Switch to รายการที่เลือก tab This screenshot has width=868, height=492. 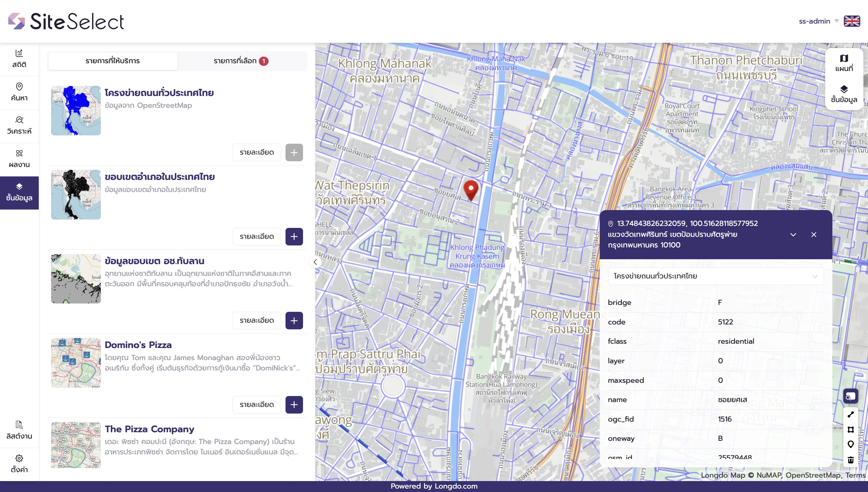[x=241, y=61]
